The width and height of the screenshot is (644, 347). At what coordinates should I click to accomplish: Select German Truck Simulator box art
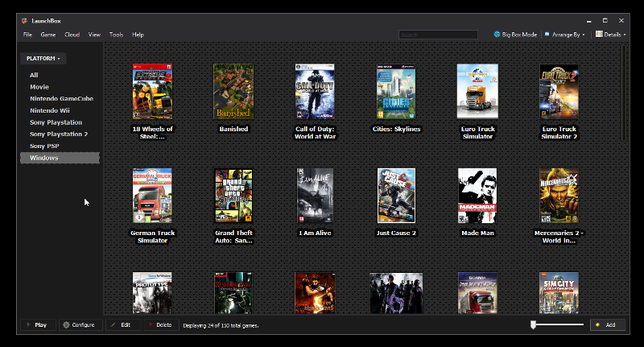152,196
